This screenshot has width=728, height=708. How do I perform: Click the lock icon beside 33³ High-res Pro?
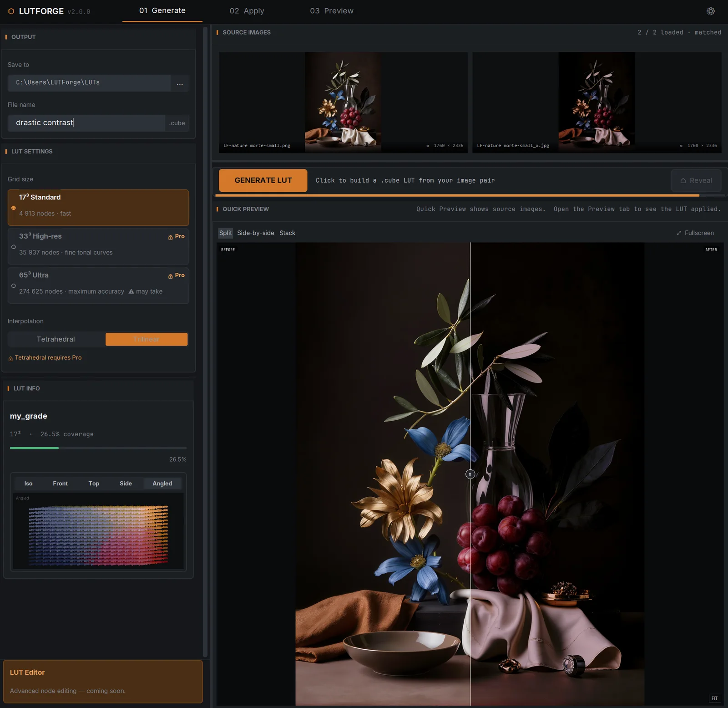point(171,237)
